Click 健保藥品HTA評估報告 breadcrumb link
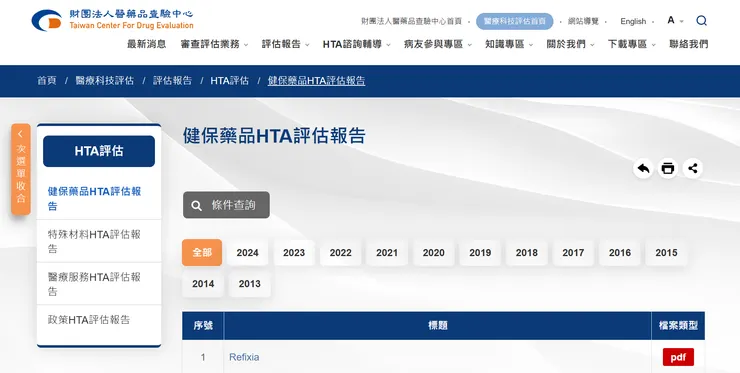740x373 pixels. (316, 81)
